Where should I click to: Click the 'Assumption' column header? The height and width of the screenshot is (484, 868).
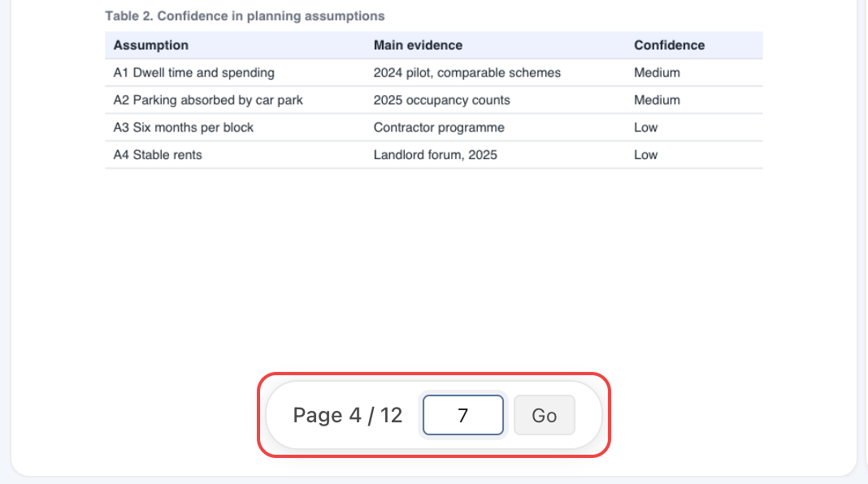pos(150,45)
